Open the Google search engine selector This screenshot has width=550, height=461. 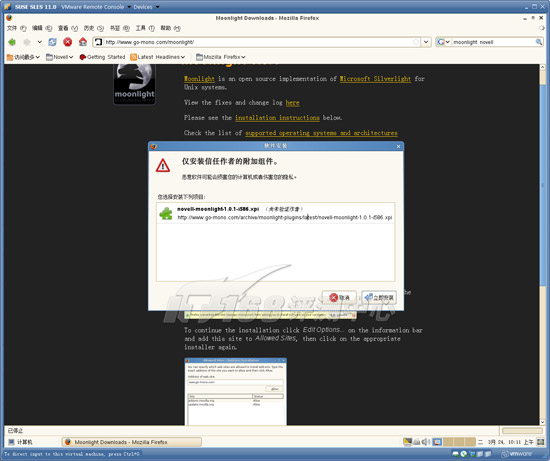(x=443, y=42)
